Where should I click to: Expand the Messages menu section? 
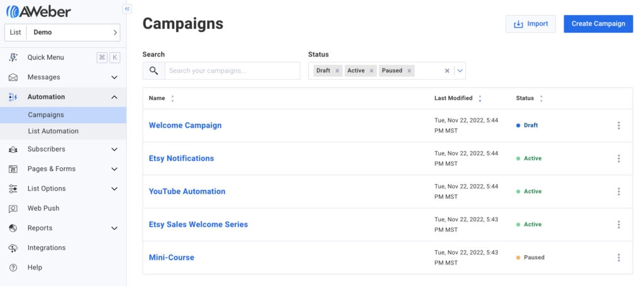tap(114, 77)
